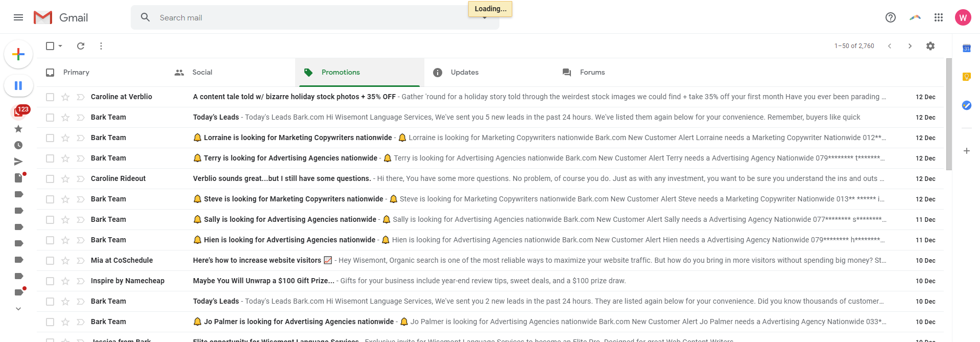980x342 pixels.
Task: Switch to the Updates tab
Action: [x=464, y=72]
